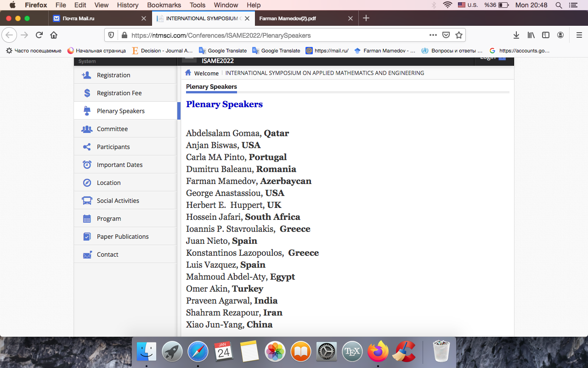The height and width of the screenshot is (368, 588).
Task: Click the home icon in Firefox toolbar
Action: pyautogui.click(x=54, y=35)
